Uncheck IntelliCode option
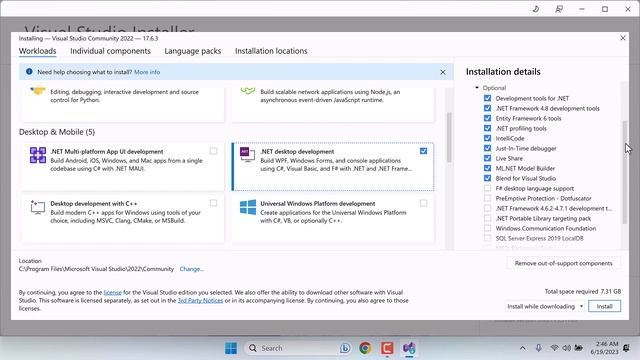The image size is (640, 360). click(x=487, y=138)
